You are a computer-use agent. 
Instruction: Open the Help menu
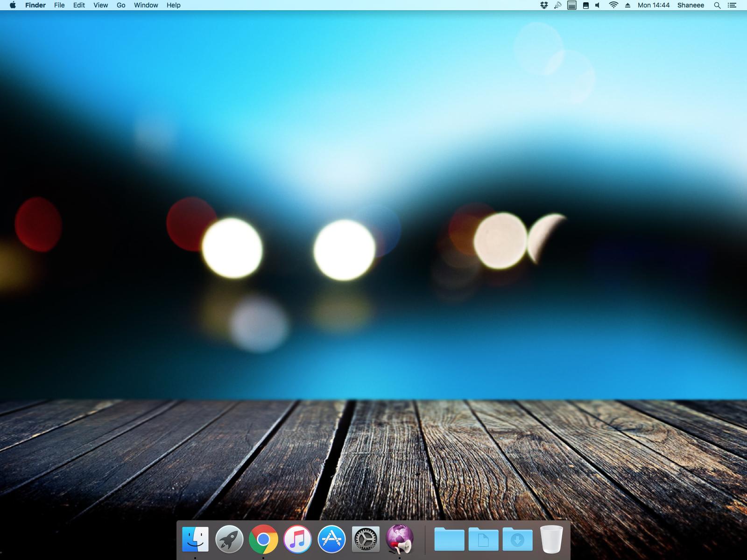pyautogui.click(x=173, y=5)
